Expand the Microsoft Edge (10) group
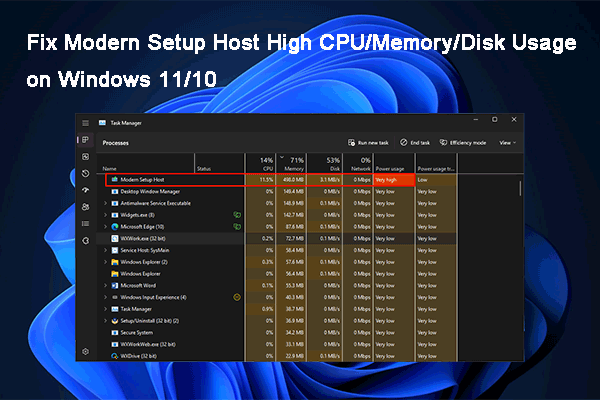The width and height of the screenshot is (600, 400). (x=105, y=227)
